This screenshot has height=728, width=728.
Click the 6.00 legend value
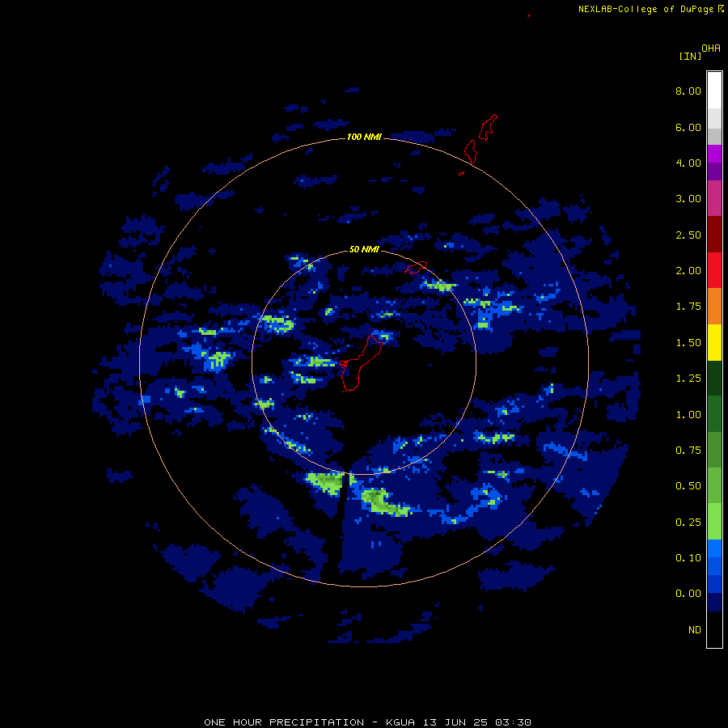pyautogui.click(x=688, y=127)
